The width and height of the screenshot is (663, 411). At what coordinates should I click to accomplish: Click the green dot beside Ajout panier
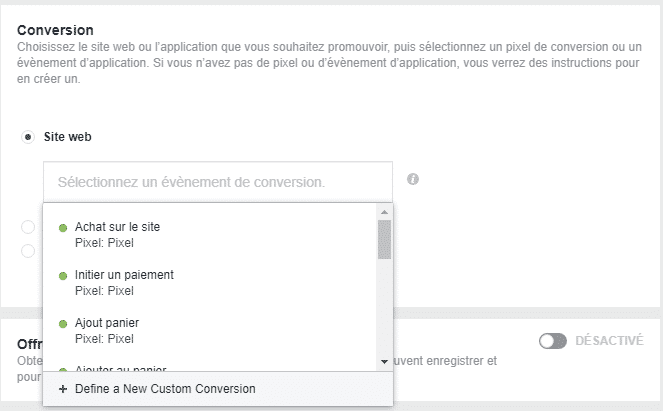click(x=64, y=324)
